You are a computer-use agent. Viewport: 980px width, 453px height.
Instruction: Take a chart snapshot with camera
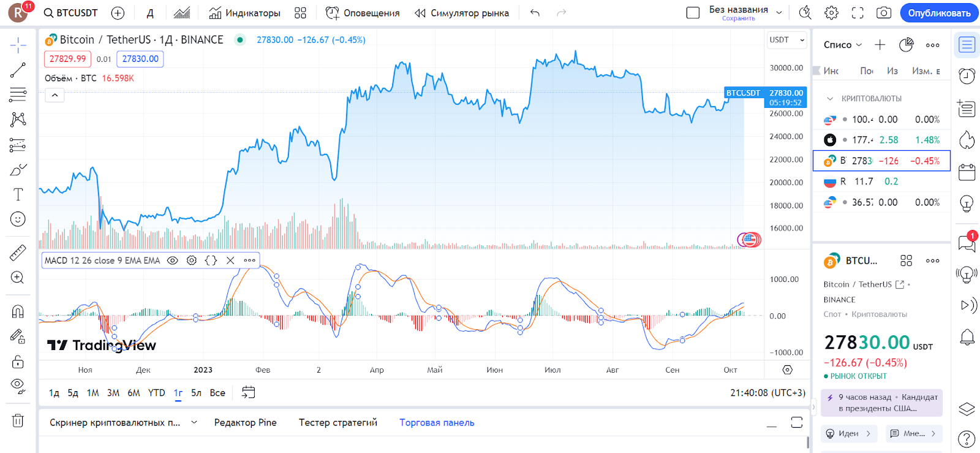[x=884, y=13]
